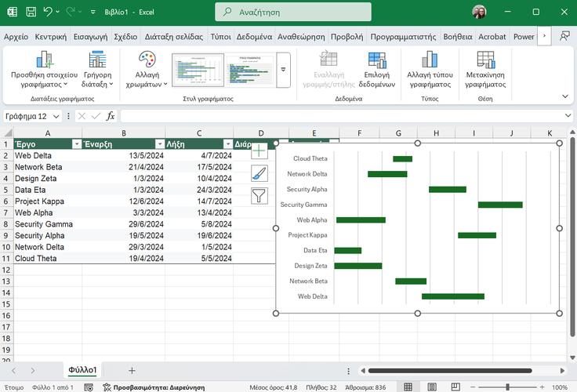This screenshot has width=577, height=392.
Task: Open the Change Colors palette
Action: coord(147,61)
